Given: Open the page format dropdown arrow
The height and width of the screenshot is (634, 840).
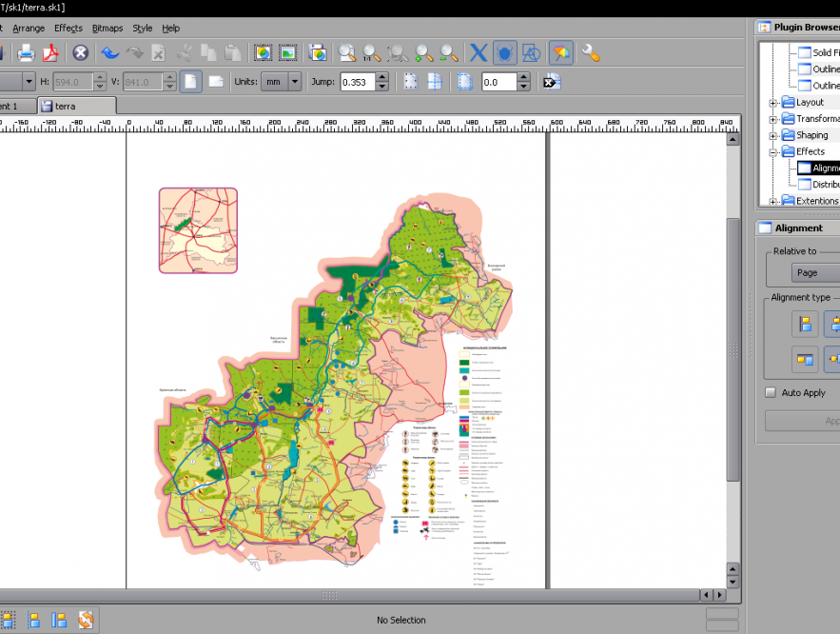Looking at the screenshot, I should tap(29, 82).
